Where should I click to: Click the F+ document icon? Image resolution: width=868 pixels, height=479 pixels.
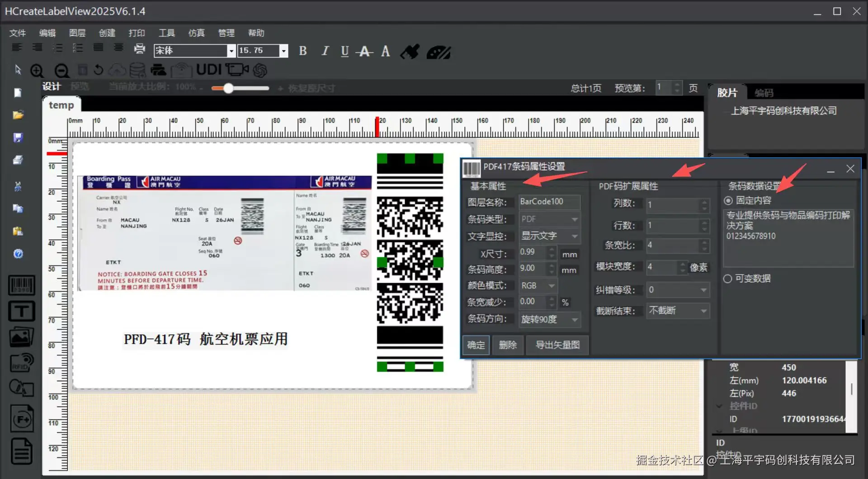pyautogui.click(x=22, y=418)
